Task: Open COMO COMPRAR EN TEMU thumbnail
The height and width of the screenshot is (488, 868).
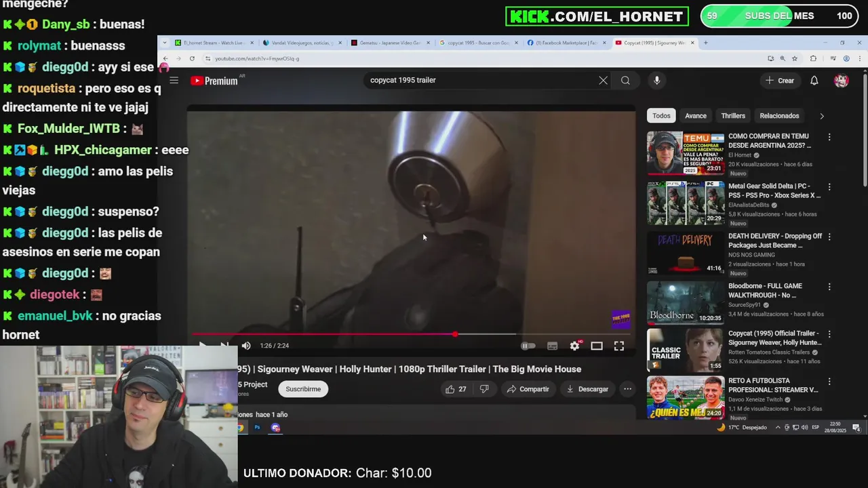Action: coord(686,153)
